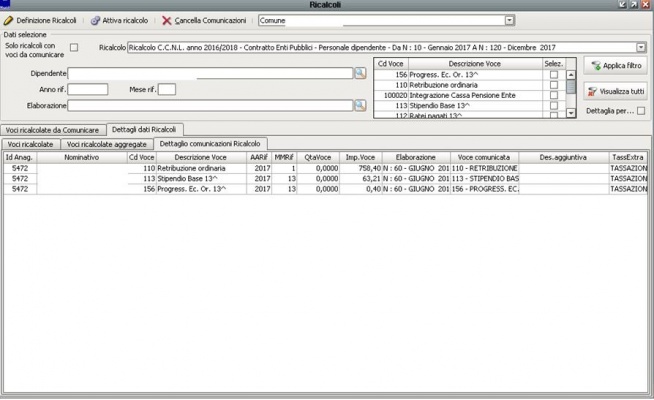Click cell 110 - RETRIBUZIONE

coord(484,168)
